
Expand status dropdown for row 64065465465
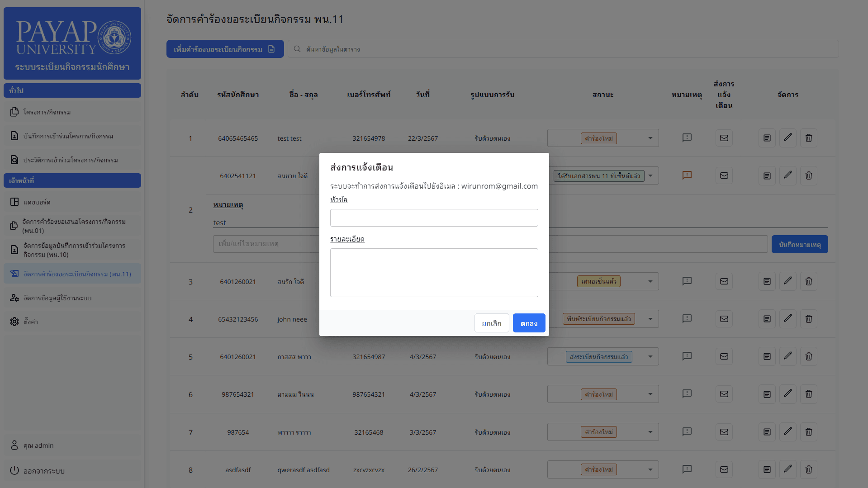603,138
